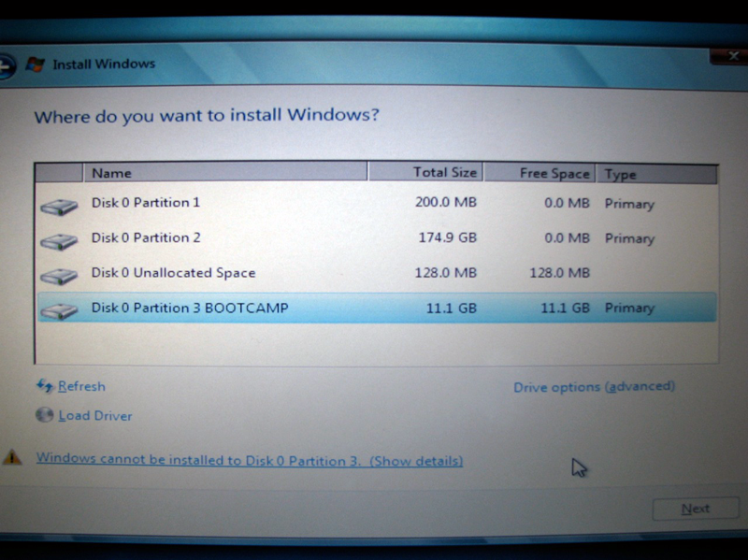Click drive icon for Disk 0 Partition 1
Viewport: 748px width, 560px height.
(59, 207)
